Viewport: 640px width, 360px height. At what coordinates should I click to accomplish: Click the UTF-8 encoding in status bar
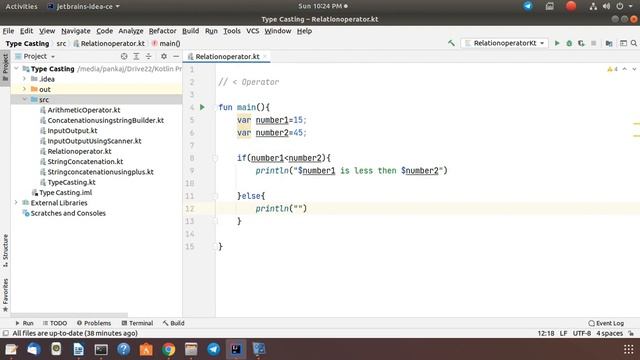click(582, 333)
